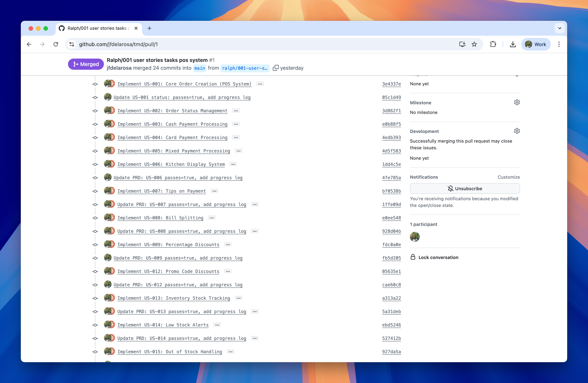Unsubscribe from pull request notifications

[x=465, y=188]
